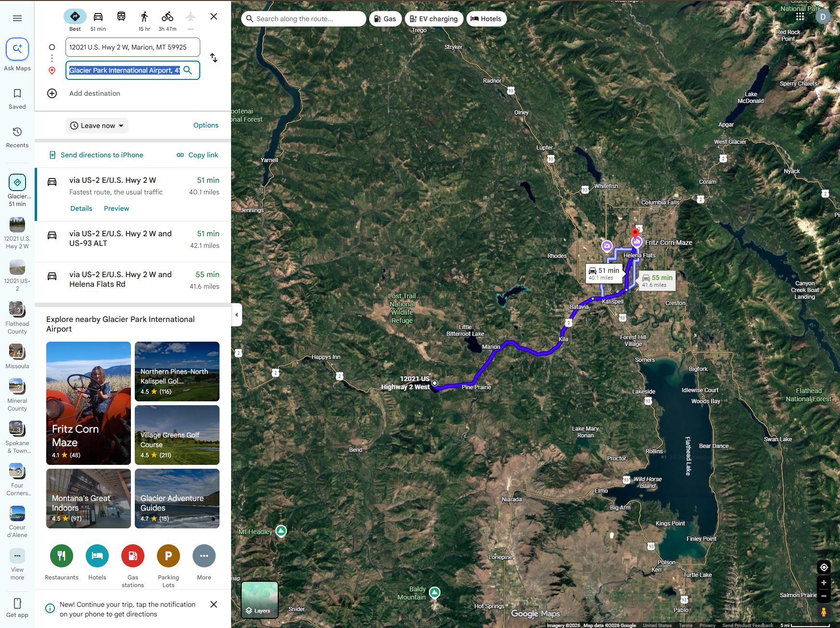Image resolution: width=840 pixels, height=628 pixels.
Task: Open Spokane & Town recent item
Action: pos(17,437)
